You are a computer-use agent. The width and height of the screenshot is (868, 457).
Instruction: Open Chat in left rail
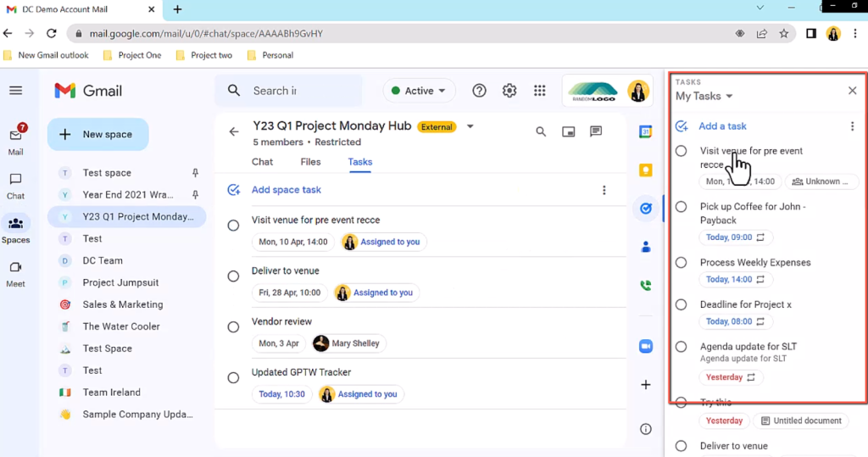tap(15, 187)
